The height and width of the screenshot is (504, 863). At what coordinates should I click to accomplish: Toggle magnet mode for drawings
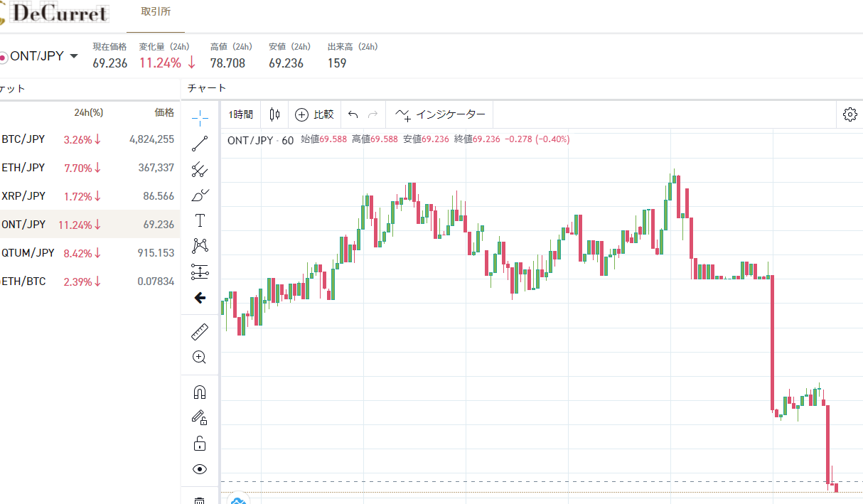200,392
